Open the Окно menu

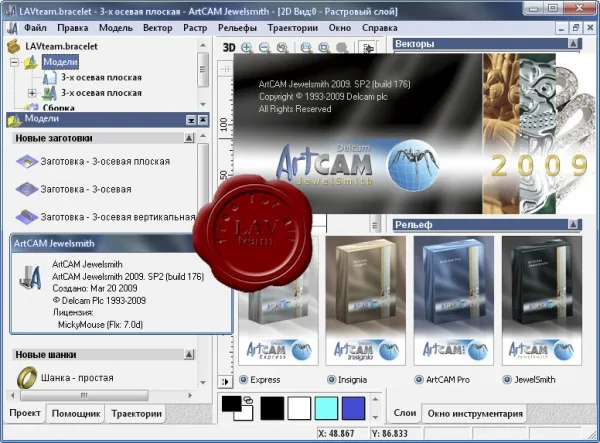(x=340, y=28)
